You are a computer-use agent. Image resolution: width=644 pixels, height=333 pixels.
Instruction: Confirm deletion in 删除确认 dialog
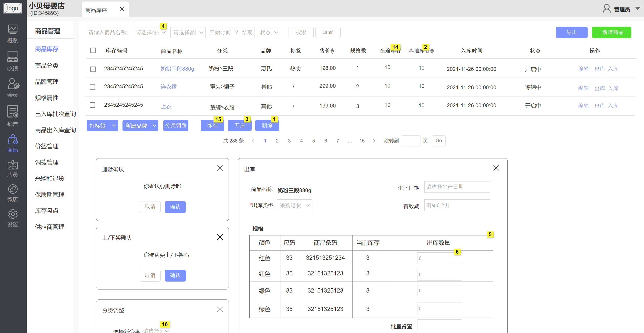[175, 207]
